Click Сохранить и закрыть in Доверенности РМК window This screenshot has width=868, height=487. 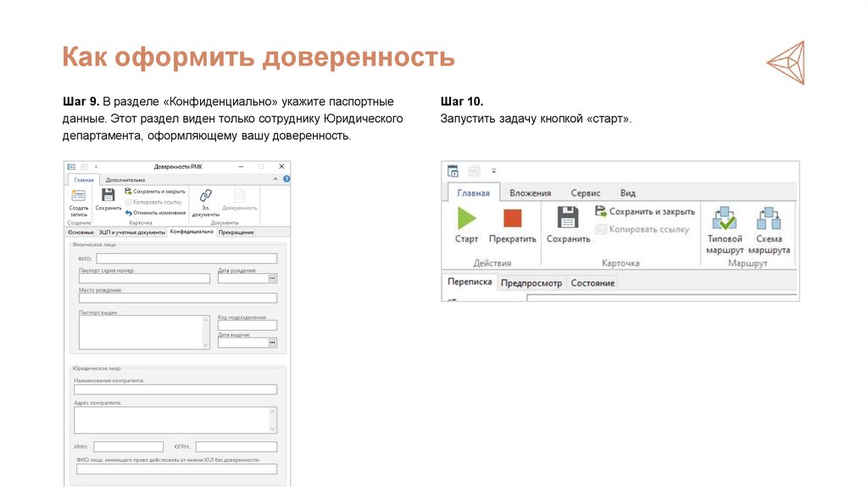point(154,191)
